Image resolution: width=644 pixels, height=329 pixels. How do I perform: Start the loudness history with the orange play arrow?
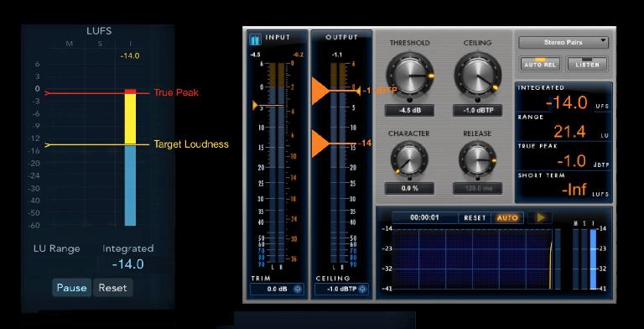(x=540, y=218)
